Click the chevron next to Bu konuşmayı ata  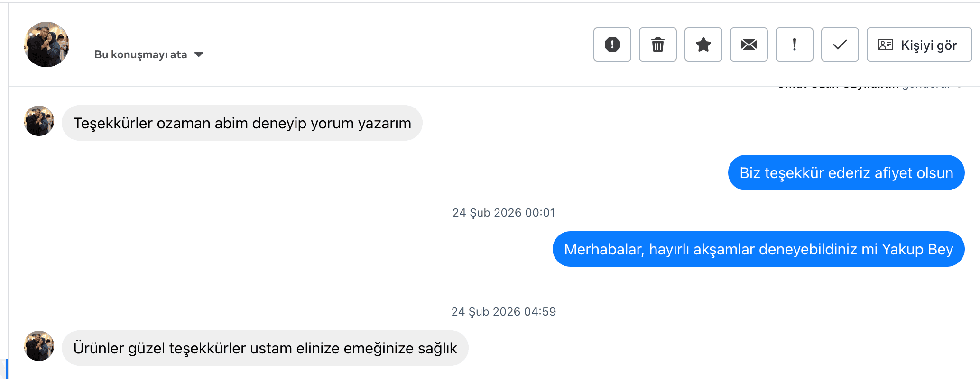point(199,54)
